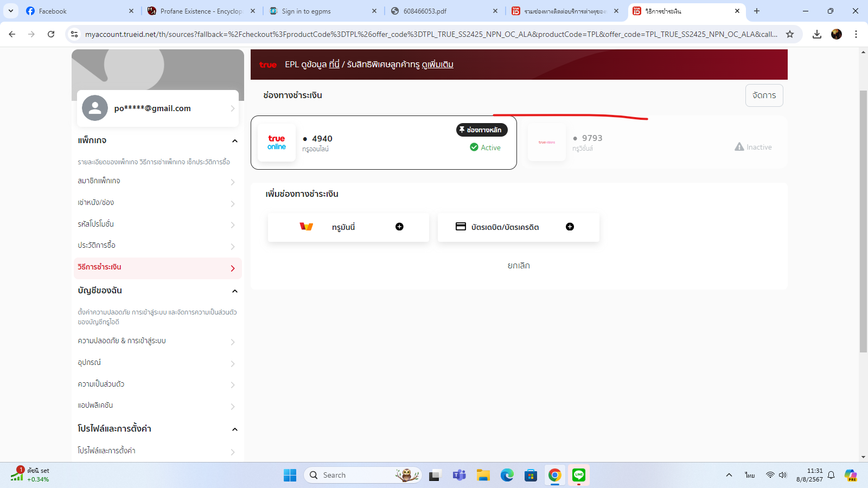
Task: View site information icon in address bar
Action: [74, 34]
